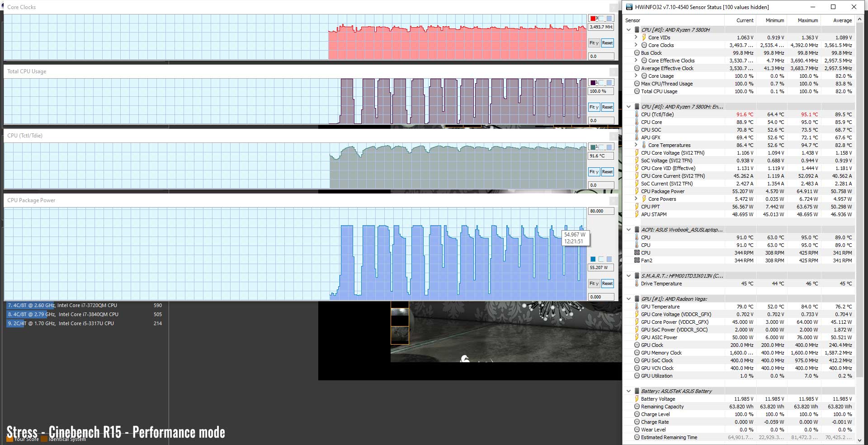Collapse the Battery: ASUSTeK ASUS Battery group
The width and height of the screenshot is (868, 445).
628,391
